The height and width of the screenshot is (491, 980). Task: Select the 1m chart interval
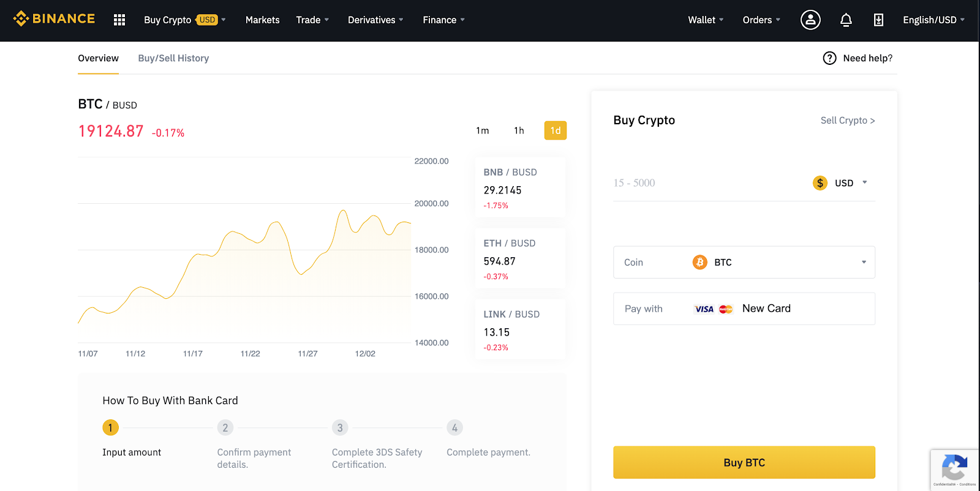click(483, 130)
